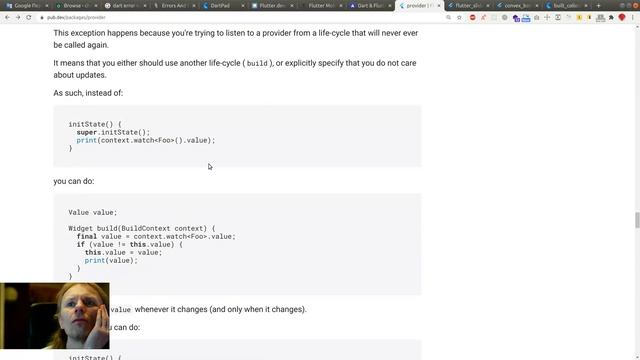This screenshot has height=360, width=640.
Task: Go forward in browser history
Action: pyautogui.click(x=18, y=18)
